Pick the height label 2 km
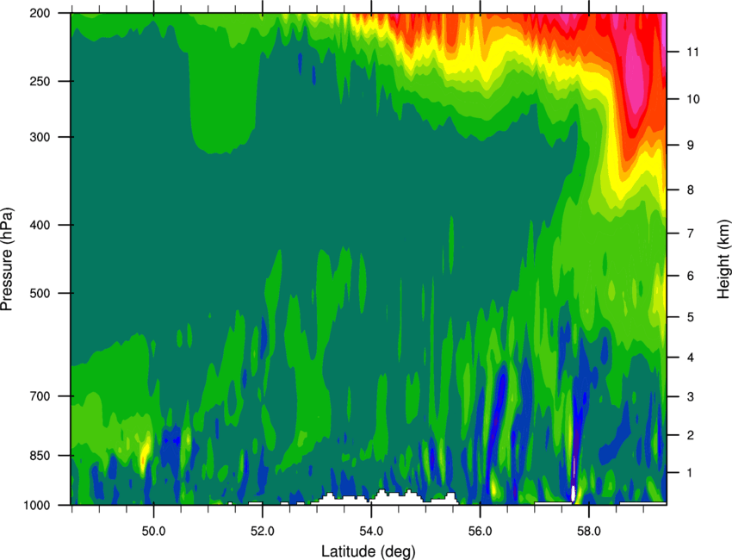This screenshot has height=560, width=732. coord(691,435)
